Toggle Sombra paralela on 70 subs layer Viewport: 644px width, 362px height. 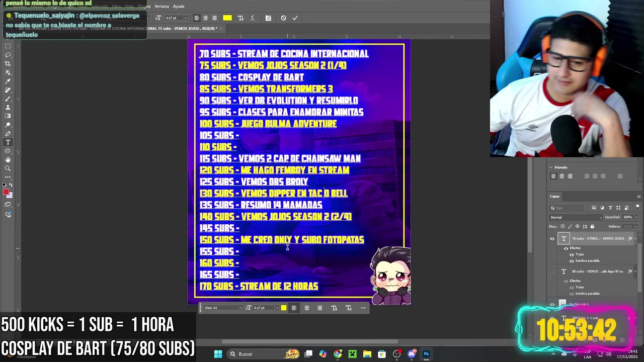(x=572, y=261)
